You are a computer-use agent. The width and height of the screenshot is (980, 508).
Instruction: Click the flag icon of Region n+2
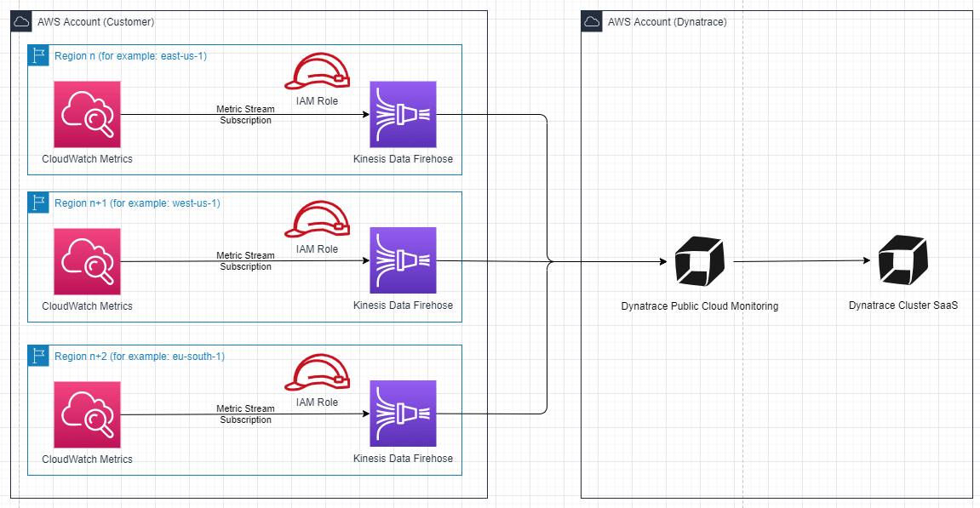pyautogui.click(x=39, y=356)
